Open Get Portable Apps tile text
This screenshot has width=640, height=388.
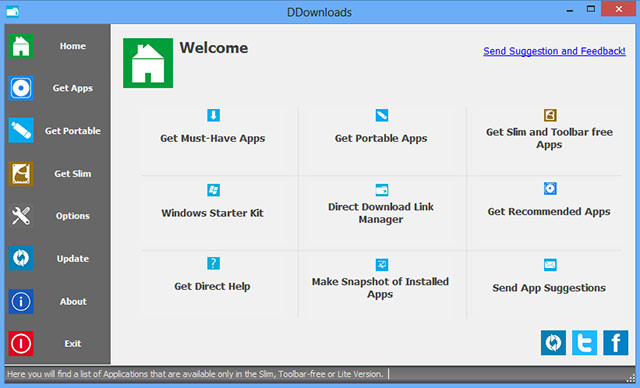pos(381,138)
